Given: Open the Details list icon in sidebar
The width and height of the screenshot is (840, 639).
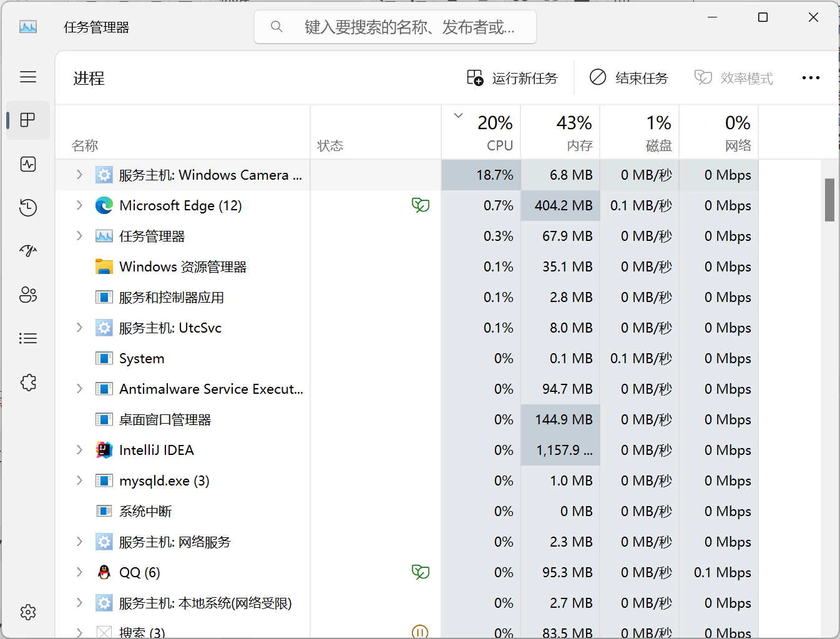Looking at the screenshot, I should click(28, 338).
